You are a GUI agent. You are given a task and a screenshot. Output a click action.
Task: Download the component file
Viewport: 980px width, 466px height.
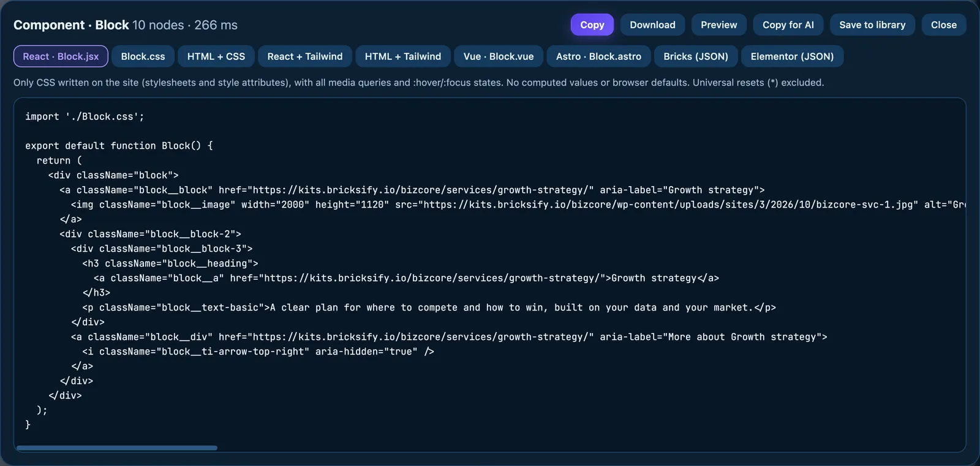[x=652, y=25]
